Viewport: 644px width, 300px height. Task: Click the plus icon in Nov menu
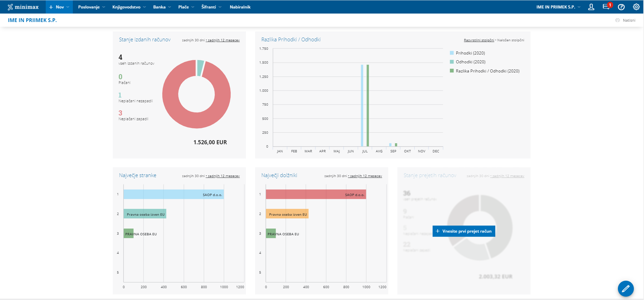point(51,7)
